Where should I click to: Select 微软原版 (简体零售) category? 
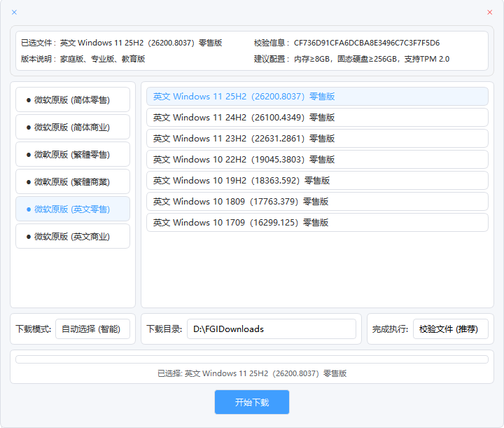pyautogui.click(x=73, y=99)
